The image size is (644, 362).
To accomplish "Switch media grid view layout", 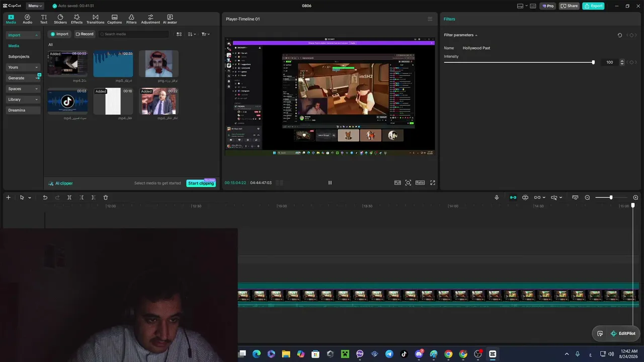I will point(179,34).
